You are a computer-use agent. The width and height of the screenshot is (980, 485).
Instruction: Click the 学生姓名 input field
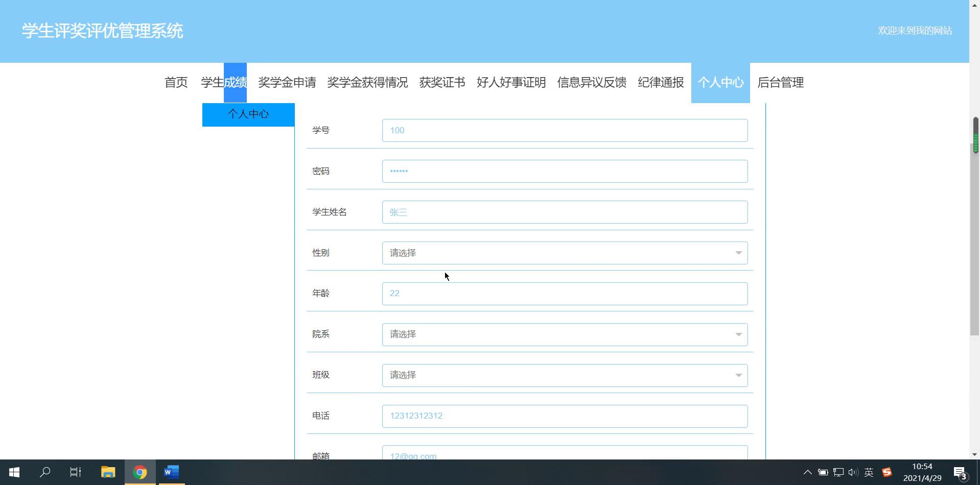564,212
